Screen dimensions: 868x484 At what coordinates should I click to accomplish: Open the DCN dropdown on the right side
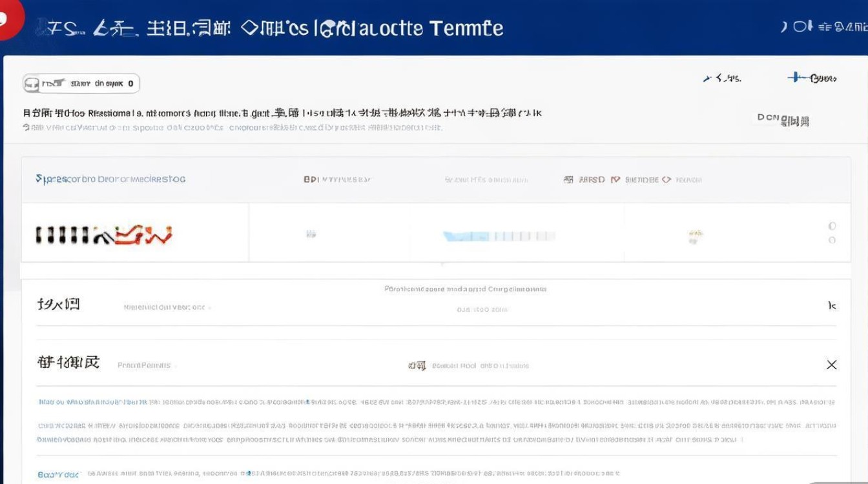click(783, 119)
